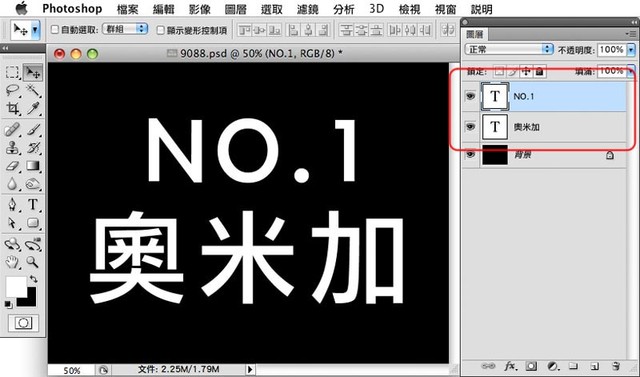The height and width of the screenshot is (377, 640).
Task: Select the History Brush tool
Action: click(33, 148)
